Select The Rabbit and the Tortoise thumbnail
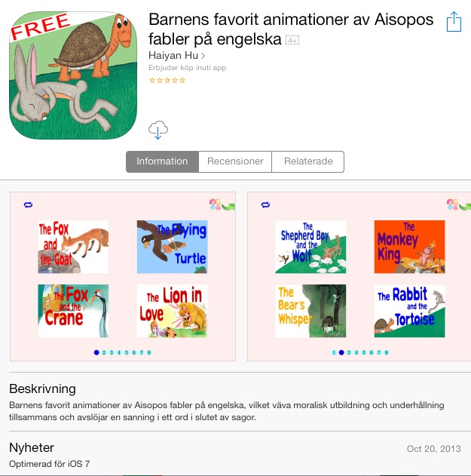The height and width of the screenshot is (476, 471). (409, 311)
